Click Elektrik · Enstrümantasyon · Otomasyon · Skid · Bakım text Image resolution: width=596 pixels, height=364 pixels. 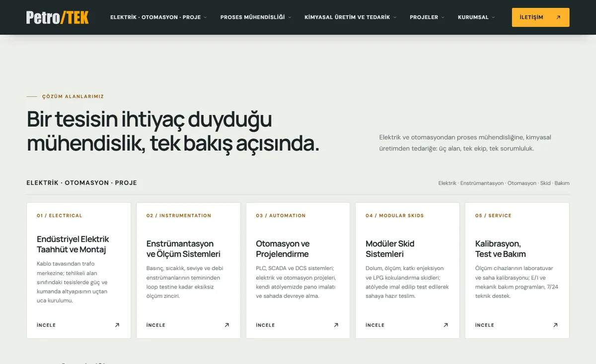504,183
